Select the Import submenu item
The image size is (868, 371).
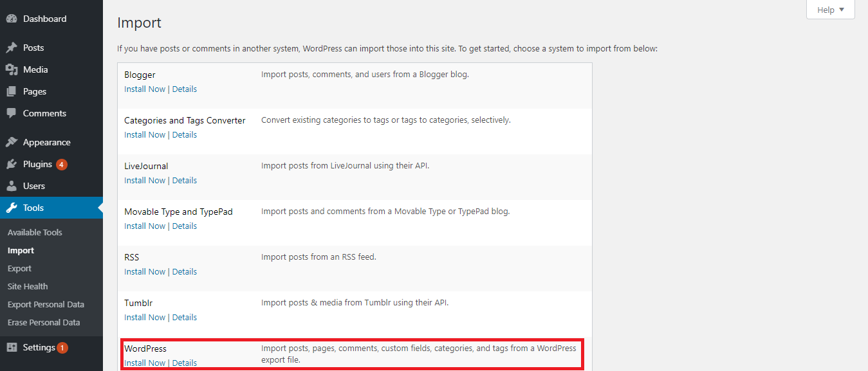click(x=21, y=250)
